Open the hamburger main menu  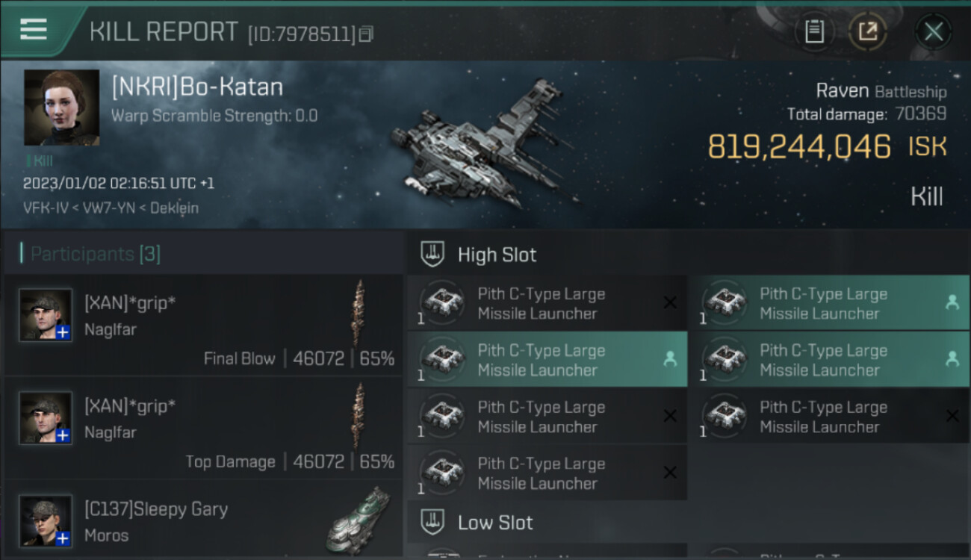[x=34, y=30]
